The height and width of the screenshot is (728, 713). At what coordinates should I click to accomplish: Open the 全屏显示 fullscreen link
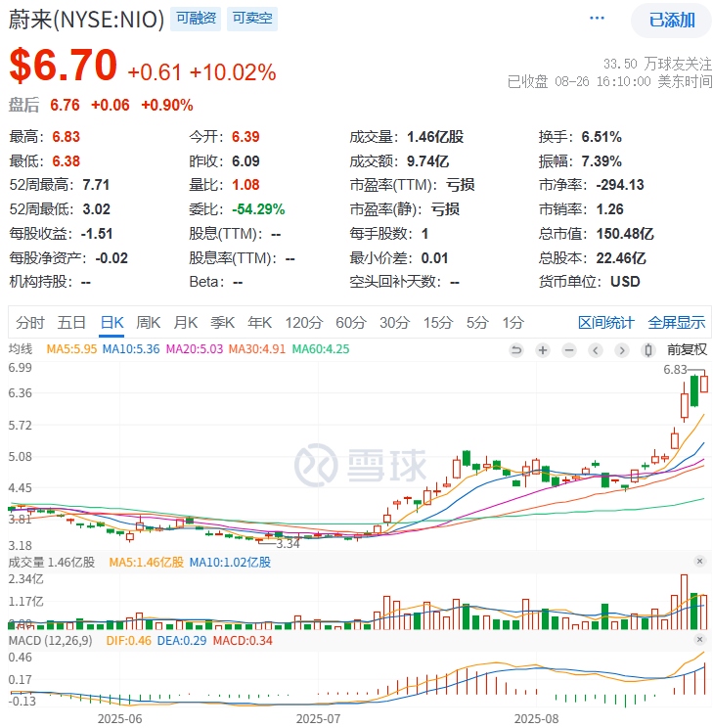tap(677, 322)
